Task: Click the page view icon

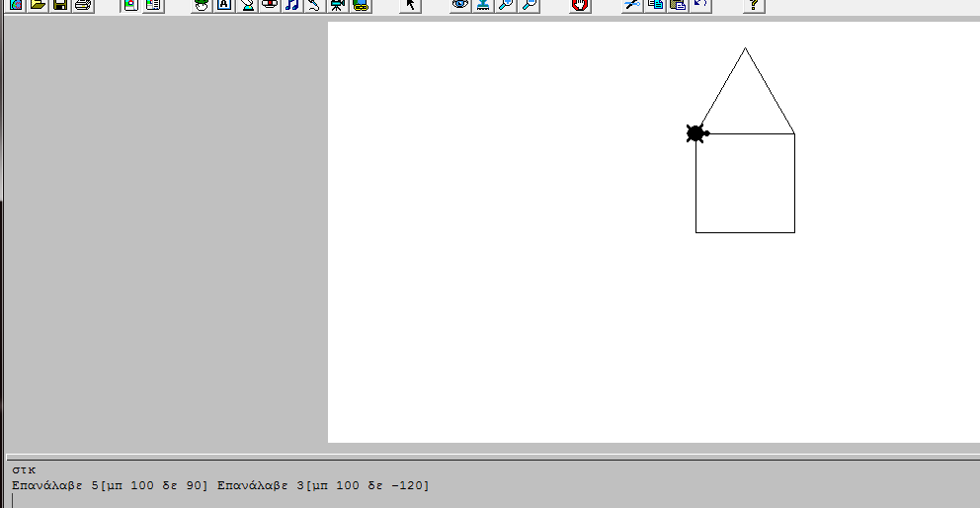Action: (130, 4)
